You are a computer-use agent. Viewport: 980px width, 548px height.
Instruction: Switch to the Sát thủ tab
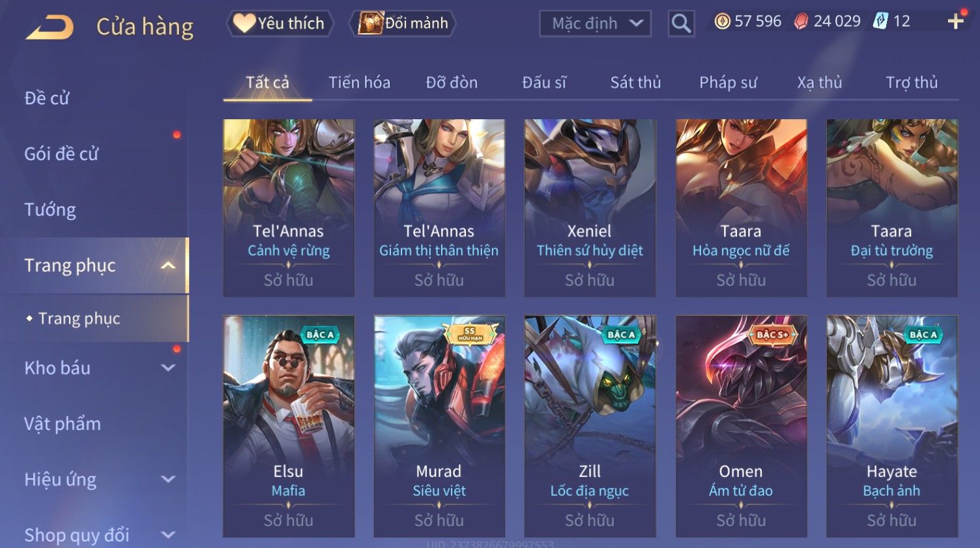tap(635, 83)
